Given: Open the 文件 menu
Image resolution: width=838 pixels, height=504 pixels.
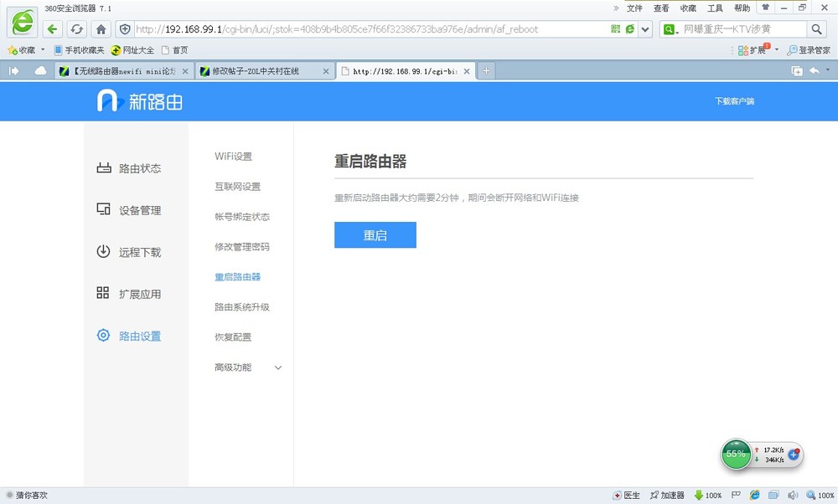Looking at the screenshot, I should pyautogui.click(x=634, y=8).
